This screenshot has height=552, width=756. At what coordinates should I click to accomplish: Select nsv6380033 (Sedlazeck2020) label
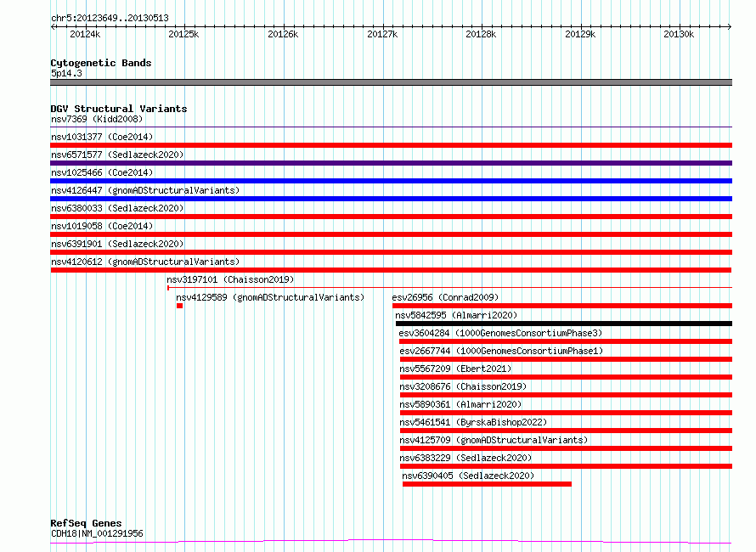coord(117,208)
